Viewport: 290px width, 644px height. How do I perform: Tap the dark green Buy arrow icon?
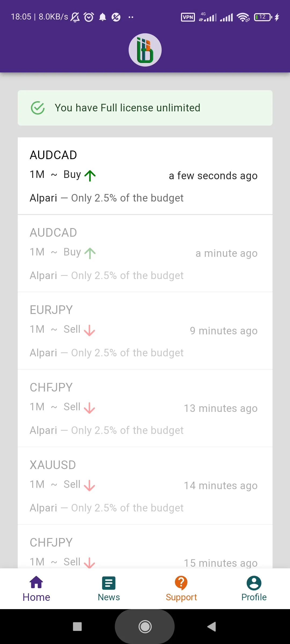(x=90, y=176)
